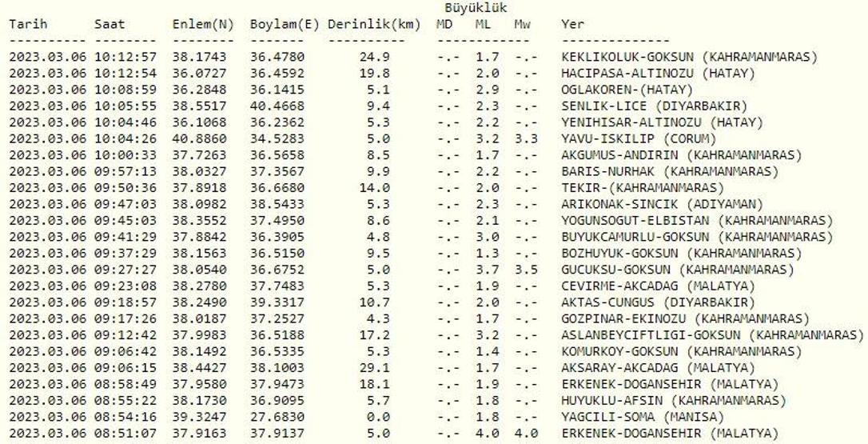
Task: Click location CEVIRME-AKCADAG (MALATYA)
Action: [x=659, y=286]
